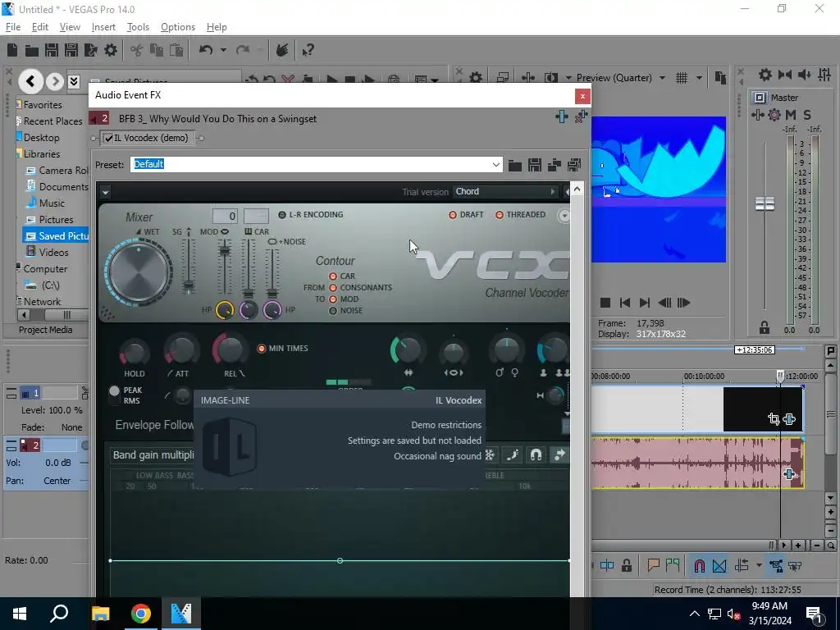Go back in the explorer pane

[x=30, y=81]
